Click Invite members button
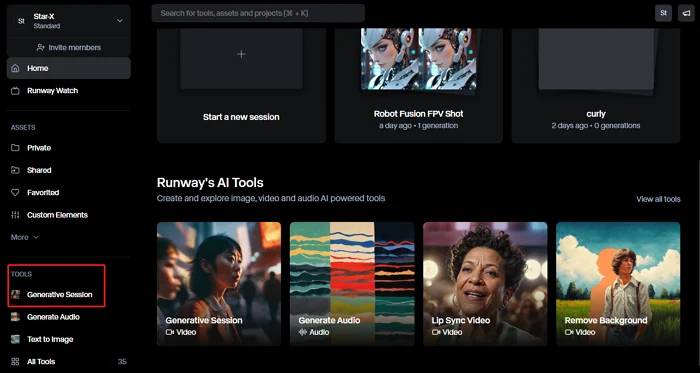The width and height of the screenshot is (700, 373). 69,47
